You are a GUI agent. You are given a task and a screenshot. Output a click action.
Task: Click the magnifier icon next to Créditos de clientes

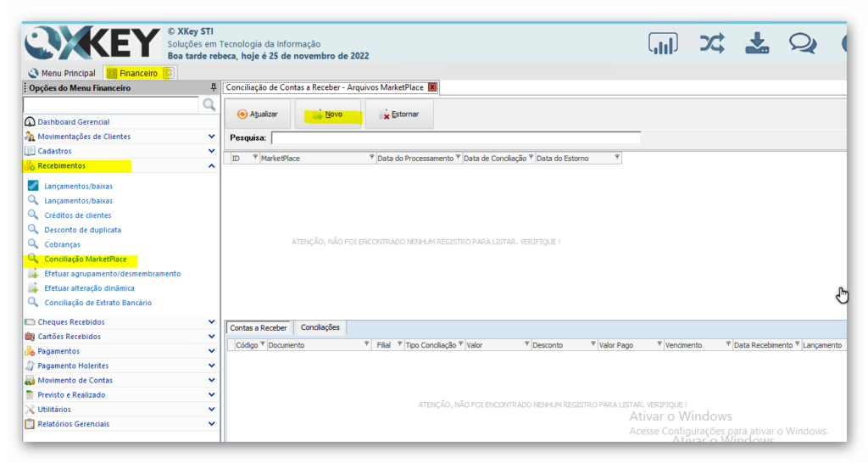[33, 215]
